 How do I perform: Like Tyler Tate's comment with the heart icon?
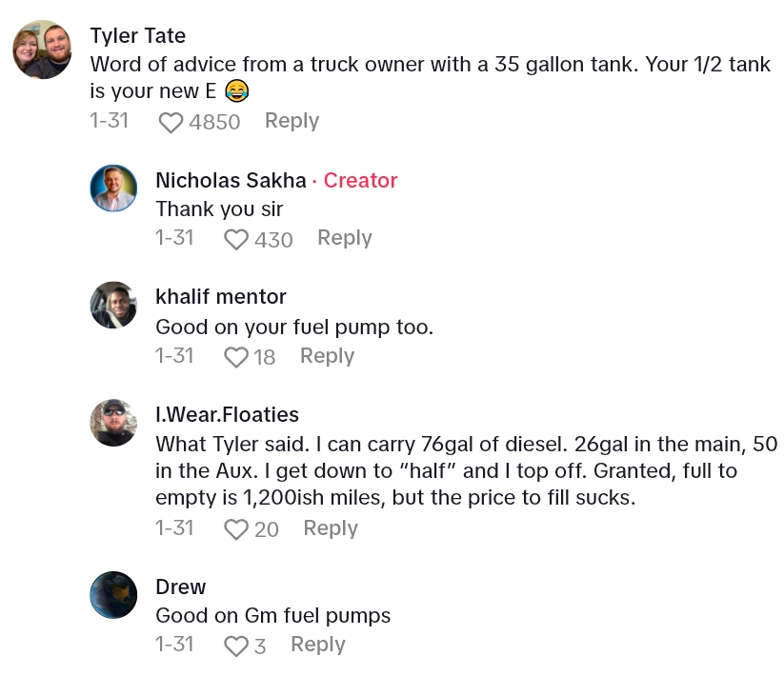[171, 122]
